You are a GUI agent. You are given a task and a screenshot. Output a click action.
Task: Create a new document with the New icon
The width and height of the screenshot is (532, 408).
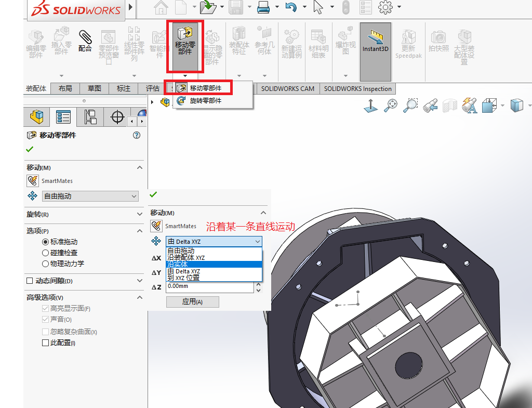click(181, 7)
